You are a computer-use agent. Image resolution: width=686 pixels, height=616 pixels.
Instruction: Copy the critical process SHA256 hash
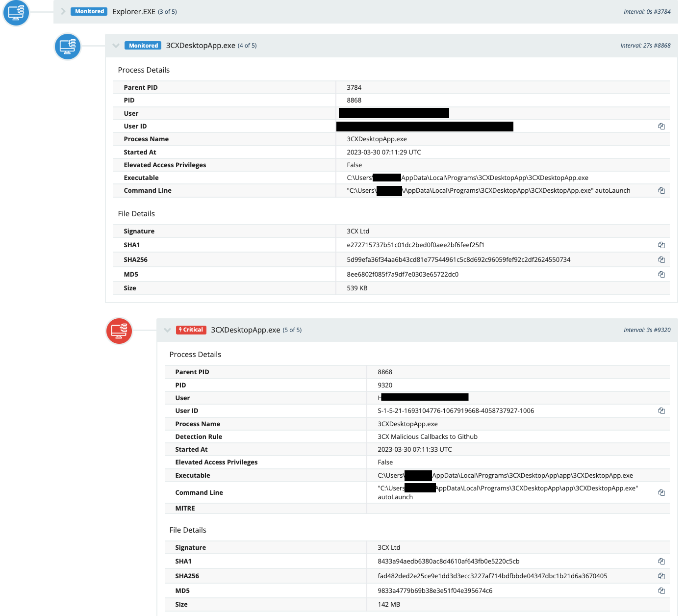coord(661,576)
